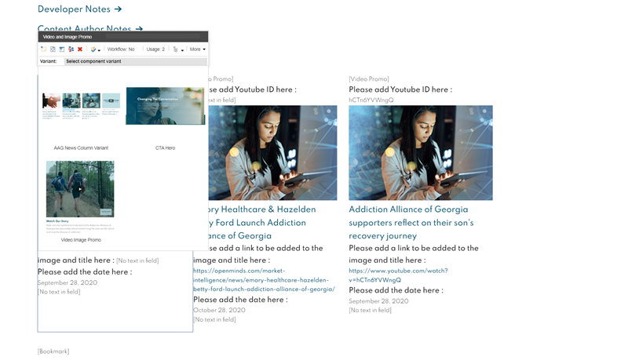Image resolution: width=628 pixels, height=364 pixels.
Task: Click the red X remove component icon
Action: point(80,49)
